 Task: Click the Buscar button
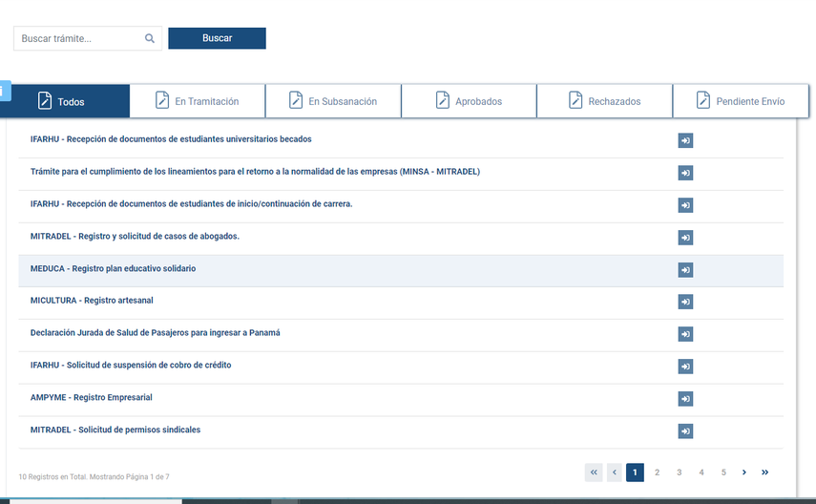point(217,38)
